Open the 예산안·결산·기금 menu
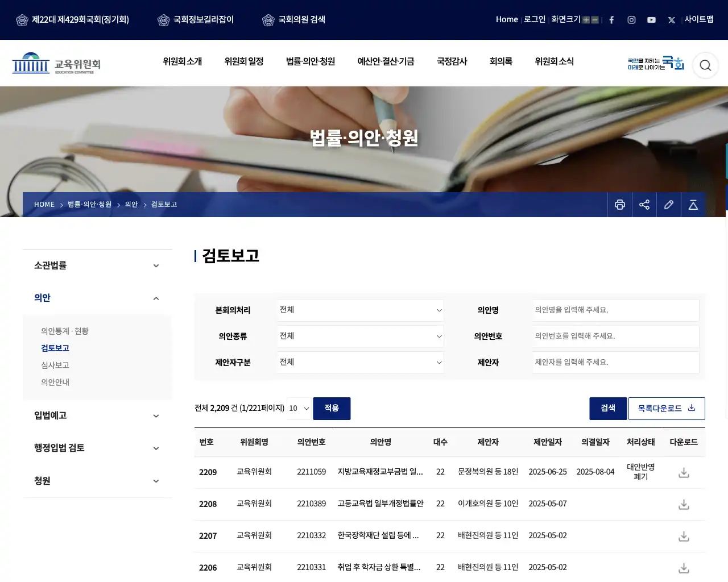This screenshot has width=728, height=582. click(386, 61)
